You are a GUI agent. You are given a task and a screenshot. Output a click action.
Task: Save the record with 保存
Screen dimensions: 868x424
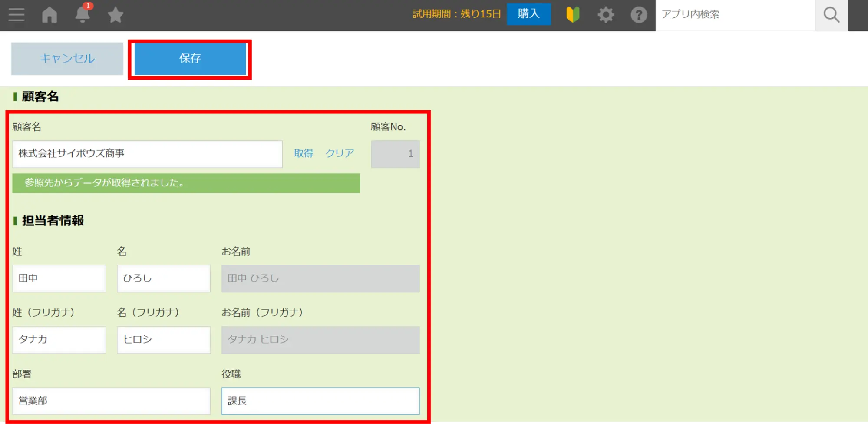click(190, 59)
